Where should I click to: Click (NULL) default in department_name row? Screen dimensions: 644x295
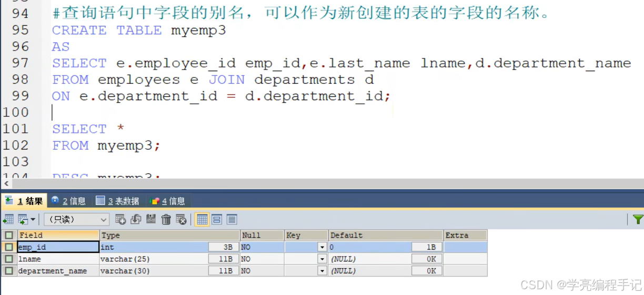(370, 271)
